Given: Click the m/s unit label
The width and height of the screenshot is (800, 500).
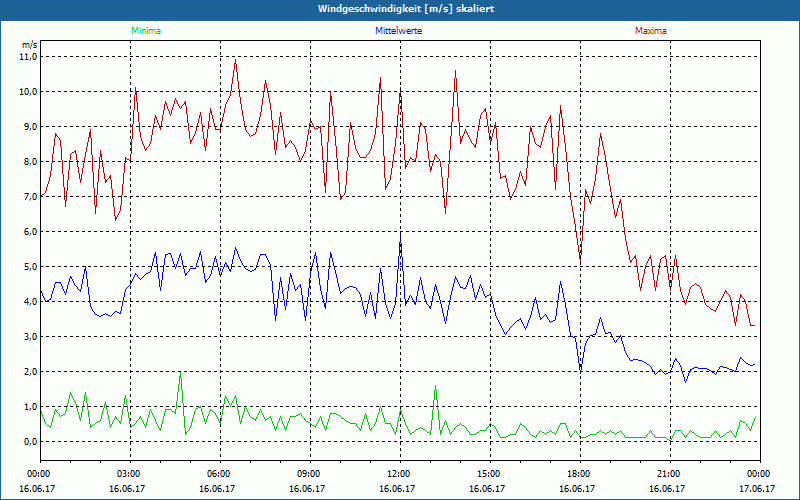Looking at the screenshot, I should [30, 45].
